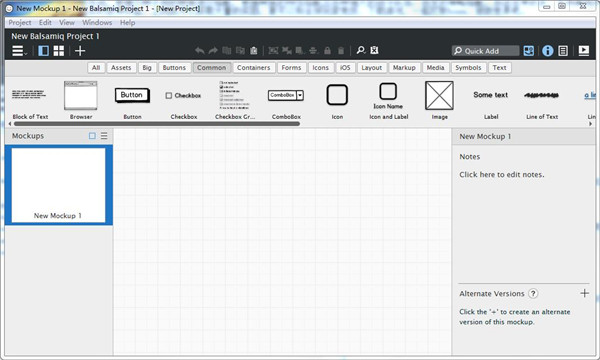Pick the ComboBox control

click(x=286, y=100)
